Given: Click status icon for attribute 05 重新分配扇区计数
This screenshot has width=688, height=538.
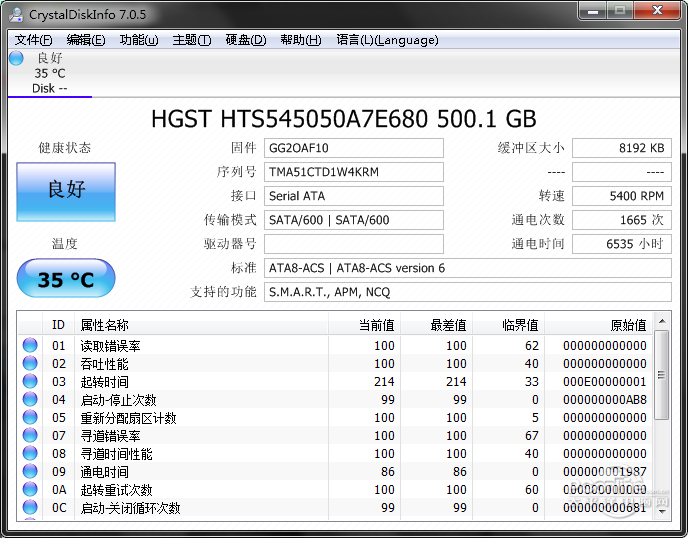Looking at the screenshot, I should [x=30, y=418].
